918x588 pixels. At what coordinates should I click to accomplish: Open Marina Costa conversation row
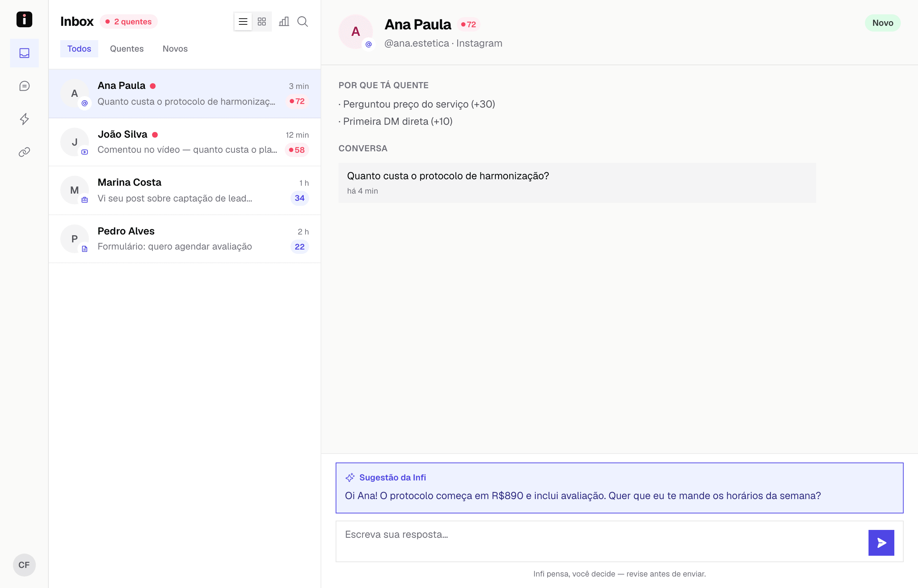tap(184, 190)
